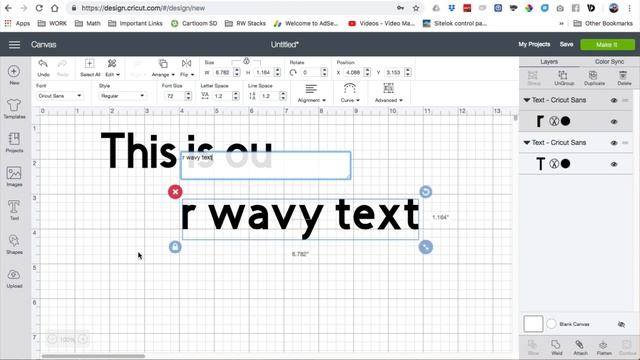
Task: Click the UnGroup icon in Layers panel
Action: click(564, 78)
